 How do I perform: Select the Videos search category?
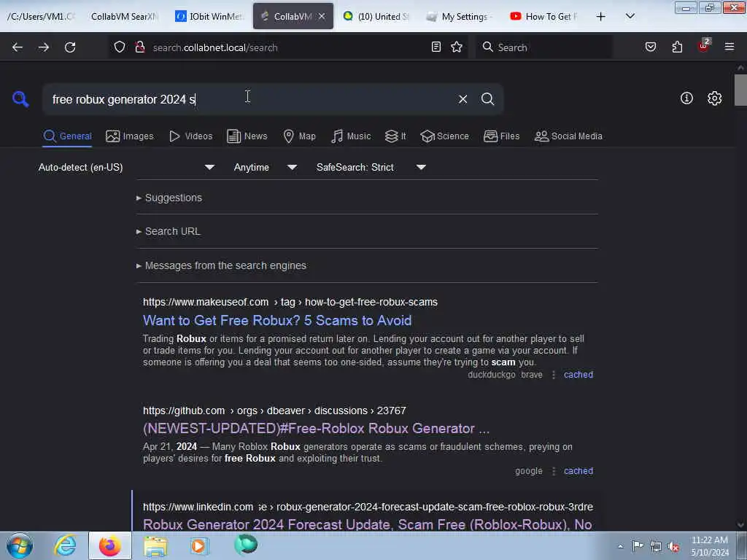point(190,136)
